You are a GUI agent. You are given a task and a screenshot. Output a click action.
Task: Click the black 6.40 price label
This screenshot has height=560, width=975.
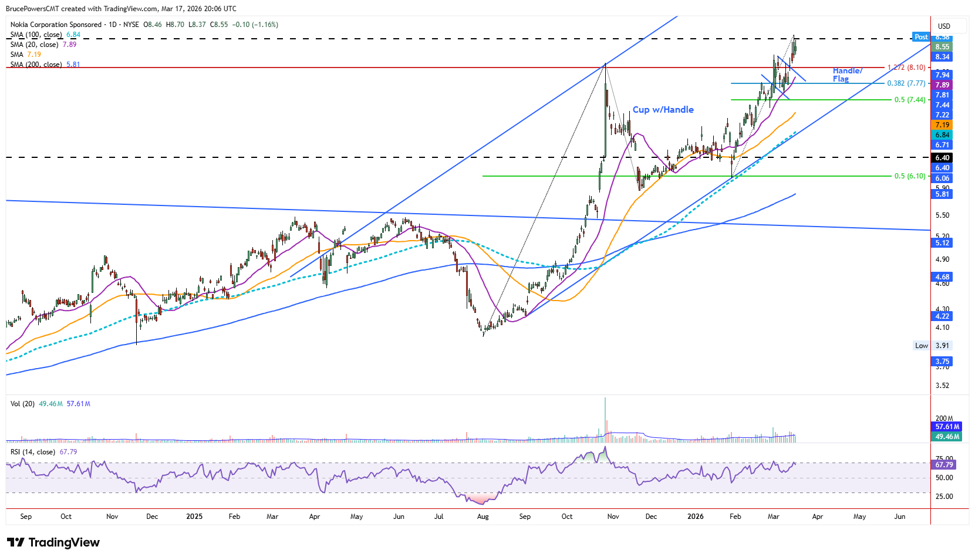(x=942, y=158)
